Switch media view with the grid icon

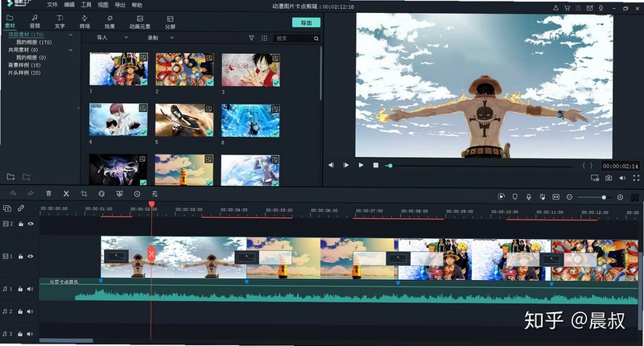[x=264, y=38]
